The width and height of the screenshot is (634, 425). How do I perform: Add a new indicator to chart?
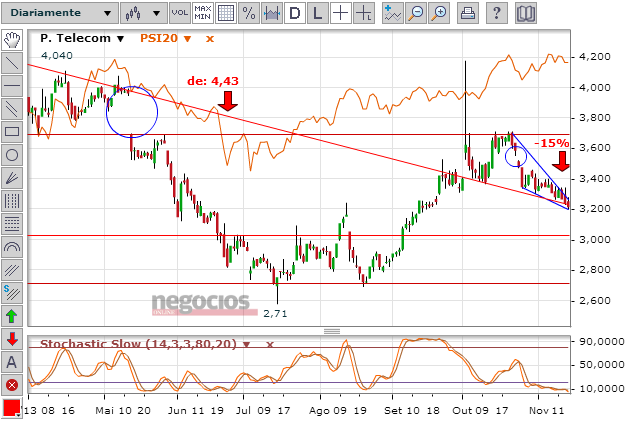click(393, 13)
